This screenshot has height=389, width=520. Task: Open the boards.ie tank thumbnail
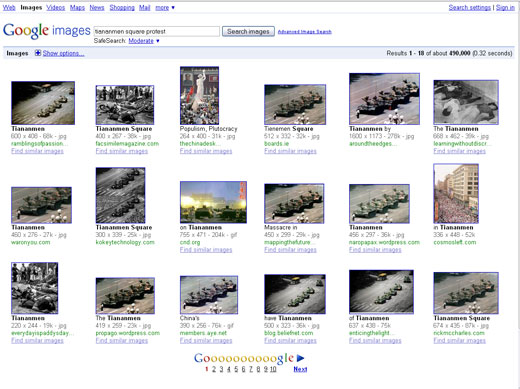click(x=295, y=105)
